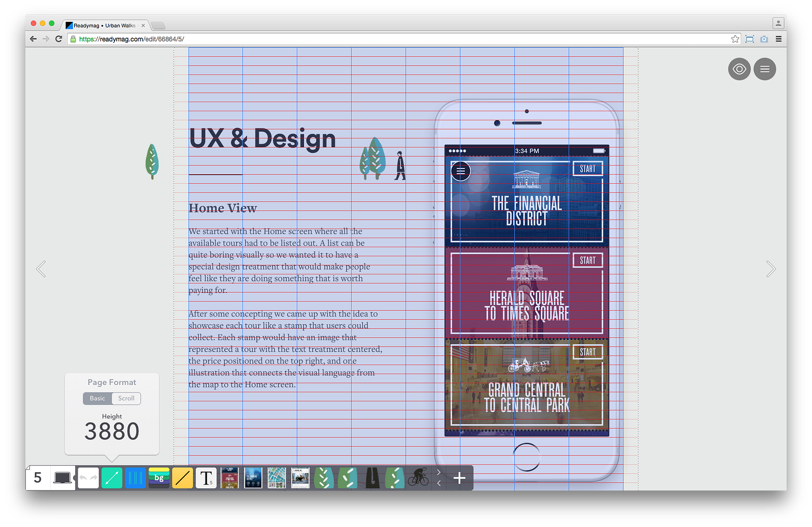The height and width of the screenshot is (527, 812).
Task: Select the short underline beneath heading
Action: (x=215, y=175)
